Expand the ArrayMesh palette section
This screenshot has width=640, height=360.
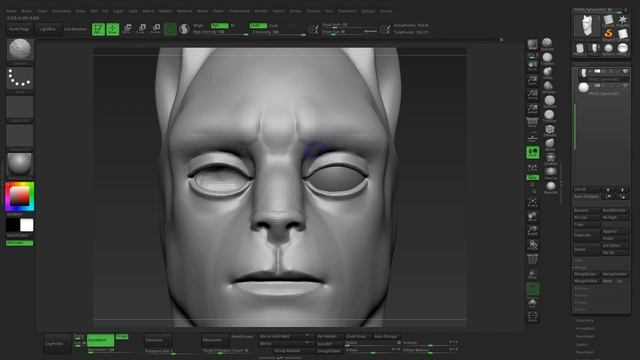(585, 328)
